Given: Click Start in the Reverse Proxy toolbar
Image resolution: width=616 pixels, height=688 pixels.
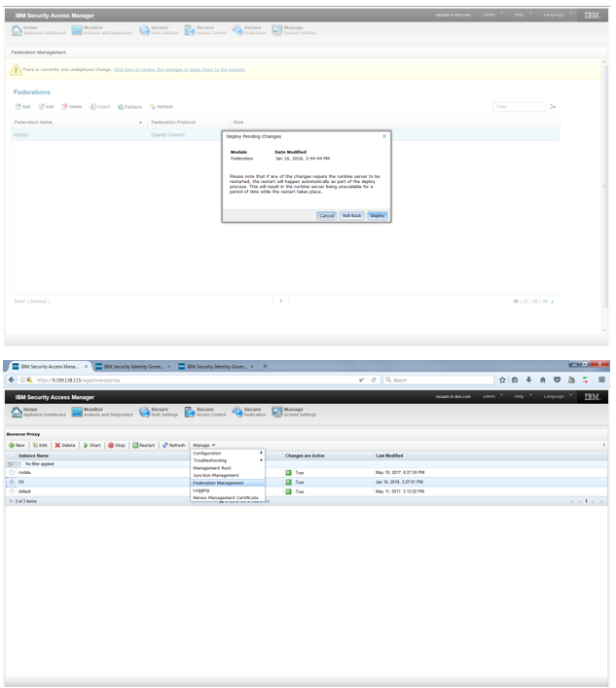Looking at the screenshot, I should click(92, 445).
